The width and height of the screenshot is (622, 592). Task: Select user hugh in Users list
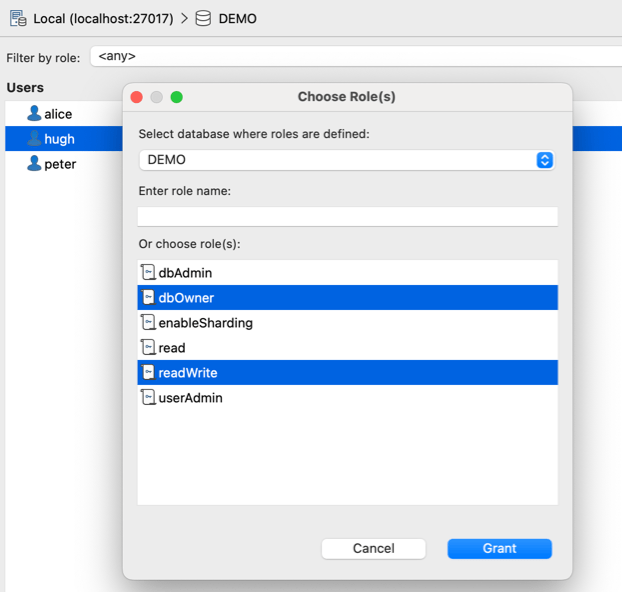pos(59,139)
